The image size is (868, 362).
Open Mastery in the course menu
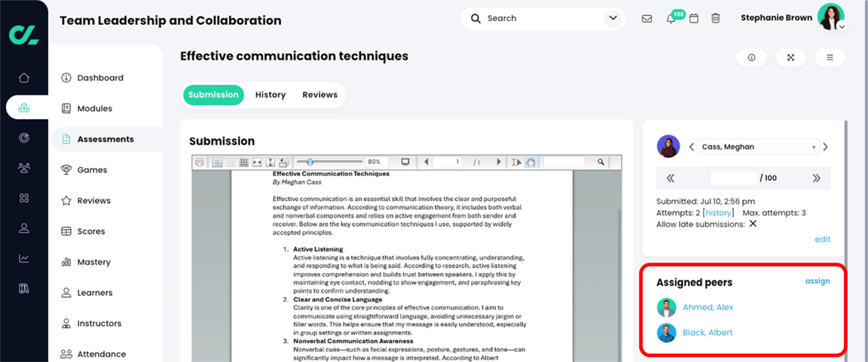[93, 262]
